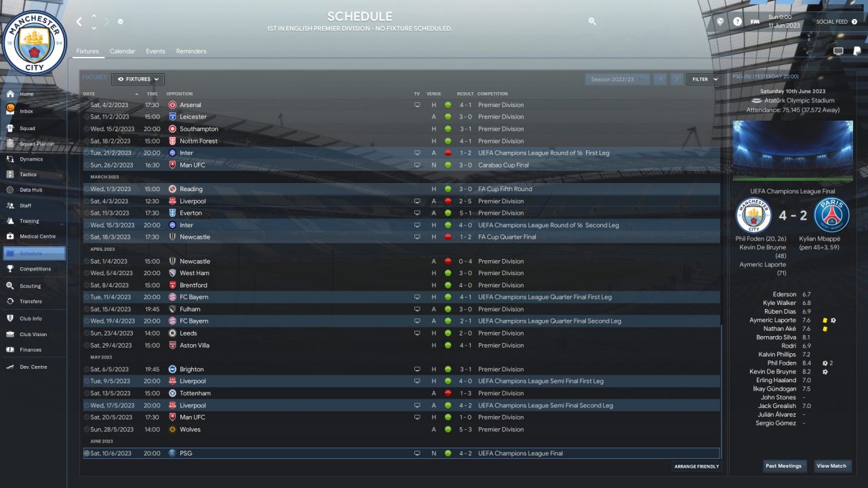
Task: Sort fixtures by the Date column header
Action: point(90,94)
